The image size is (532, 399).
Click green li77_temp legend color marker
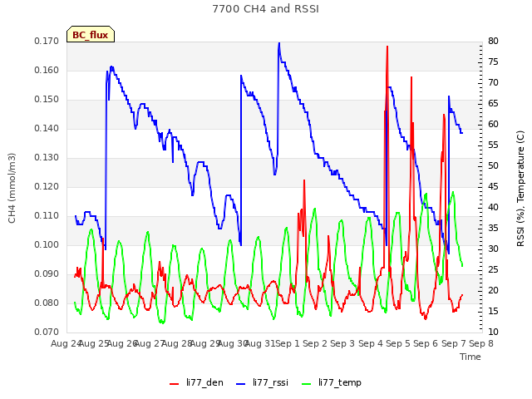point(306,384)
